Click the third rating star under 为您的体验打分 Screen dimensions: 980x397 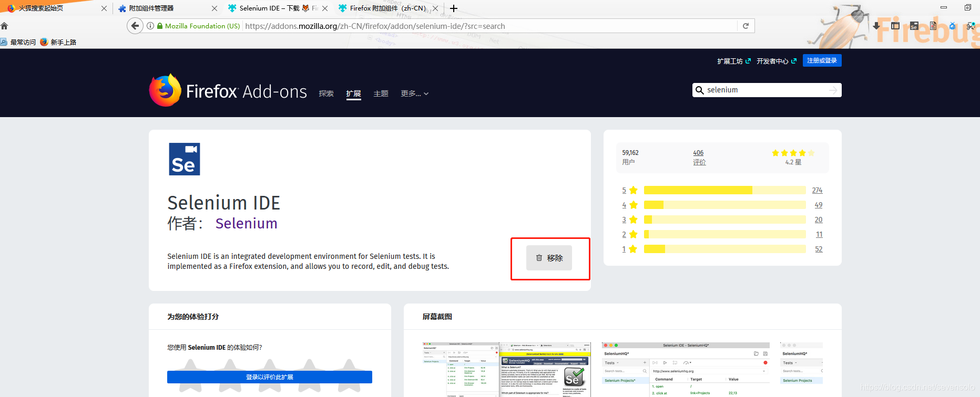pos(269,375)
